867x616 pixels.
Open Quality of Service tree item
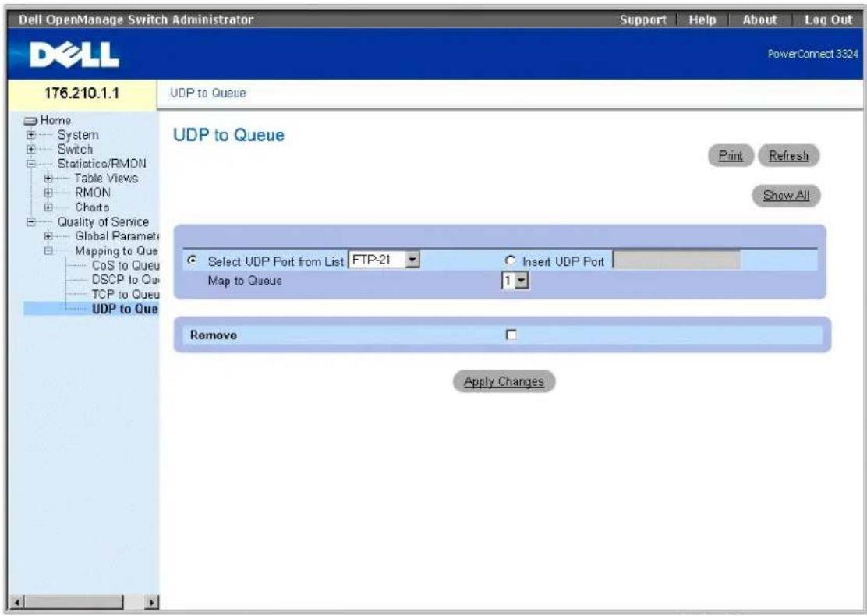coord(103,221)
